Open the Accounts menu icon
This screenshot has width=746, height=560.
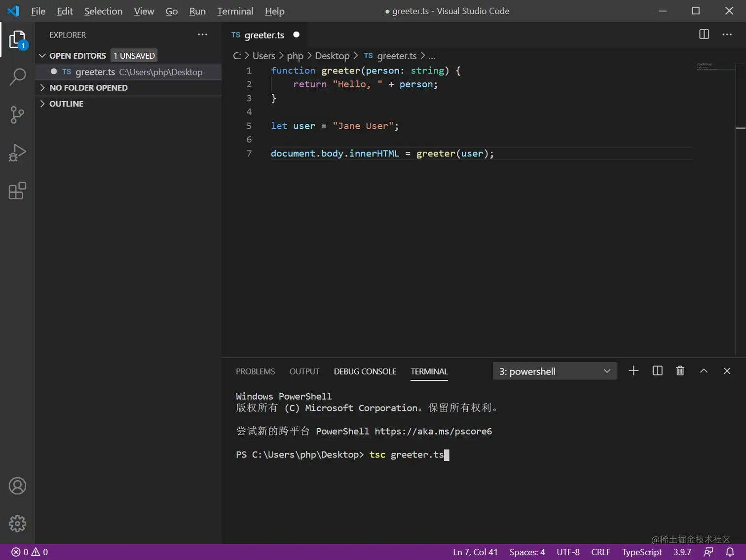point(17,486)
